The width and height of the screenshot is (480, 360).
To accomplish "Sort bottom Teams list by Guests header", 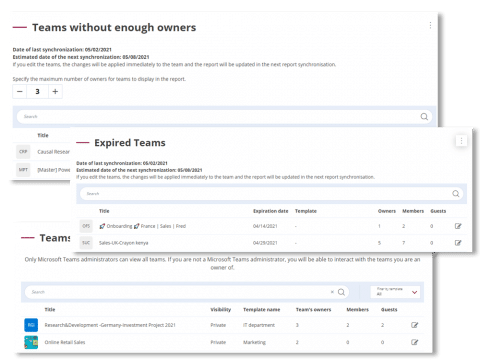I will coord(389,310).
